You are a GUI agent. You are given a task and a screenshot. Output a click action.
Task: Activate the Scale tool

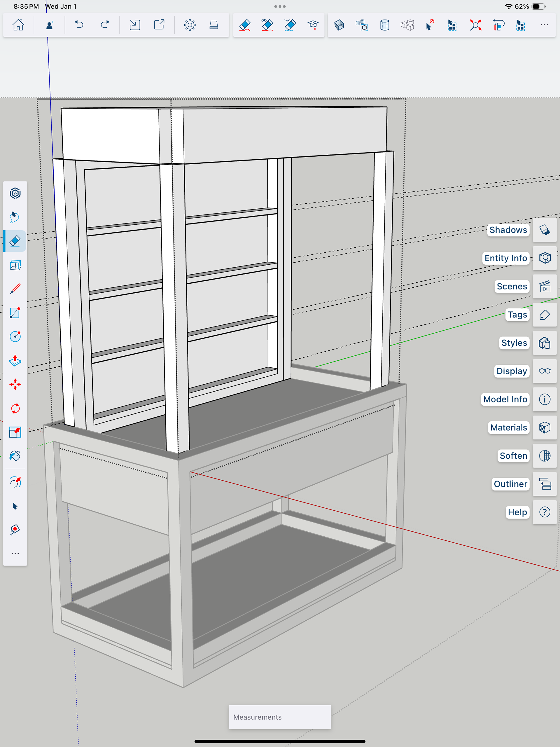point(15,432)
